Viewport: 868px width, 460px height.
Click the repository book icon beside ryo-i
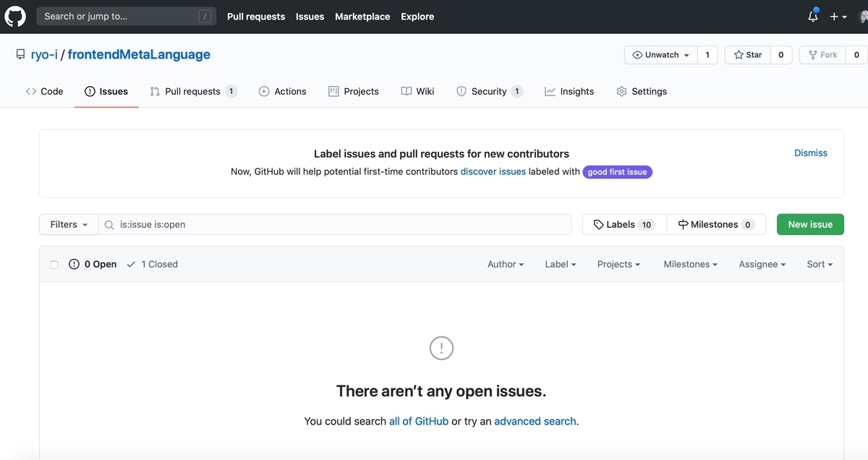point(20,54)
